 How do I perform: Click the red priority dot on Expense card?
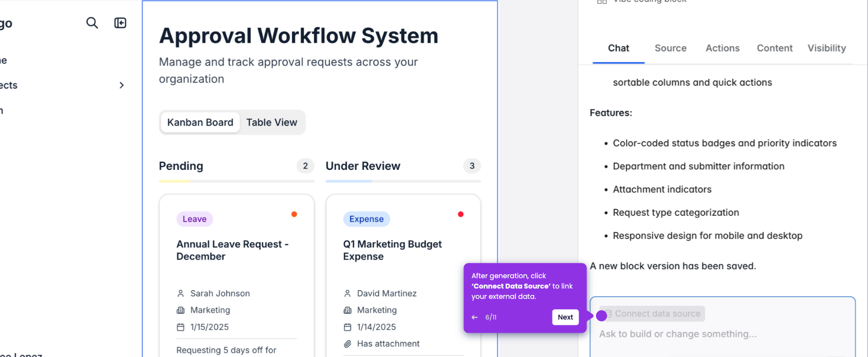[461, 214]
